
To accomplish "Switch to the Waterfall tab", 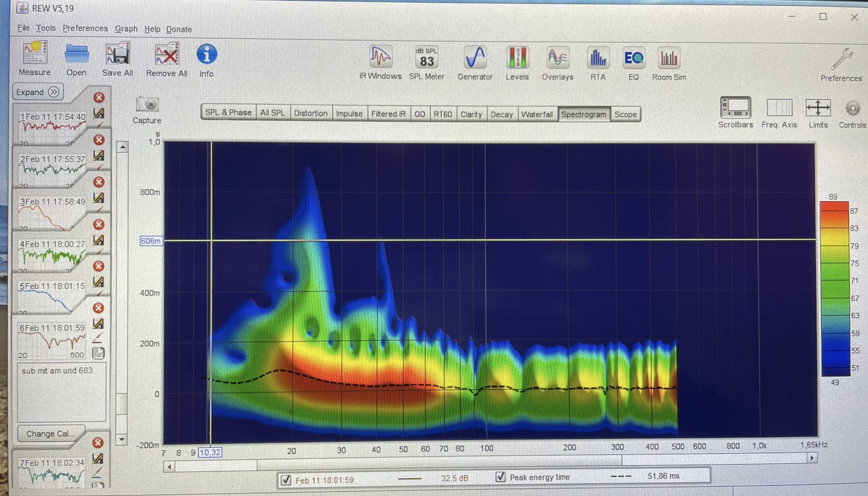I will coord(537,114).
